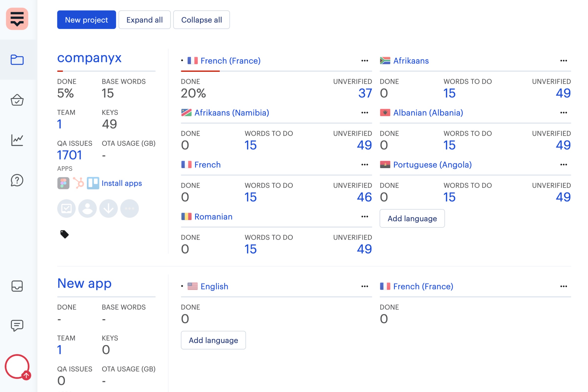Click the tag icon under companyx
Viewport: 588px width, 392px height.
point(64,234)
